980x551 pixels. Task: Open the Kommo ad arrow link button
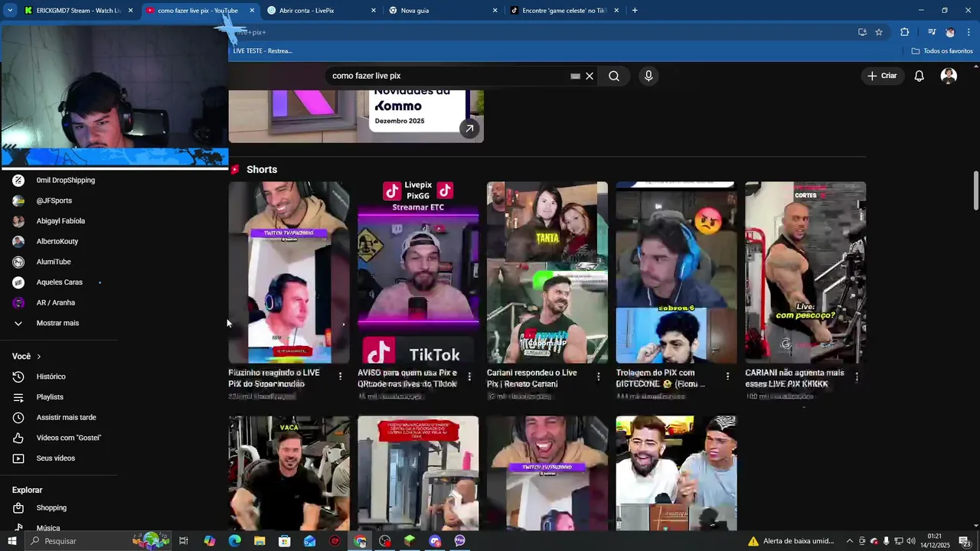coord(469,129)
